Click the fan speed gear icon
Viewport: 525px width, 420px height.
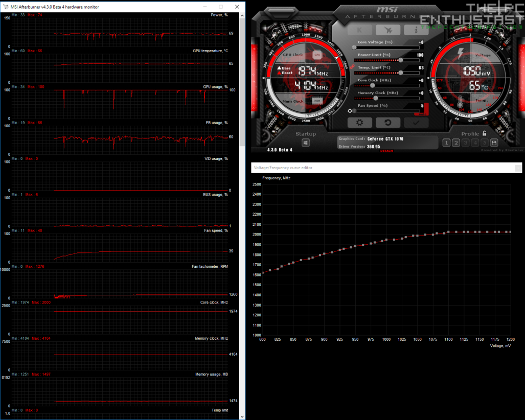[x=350, y=111]
